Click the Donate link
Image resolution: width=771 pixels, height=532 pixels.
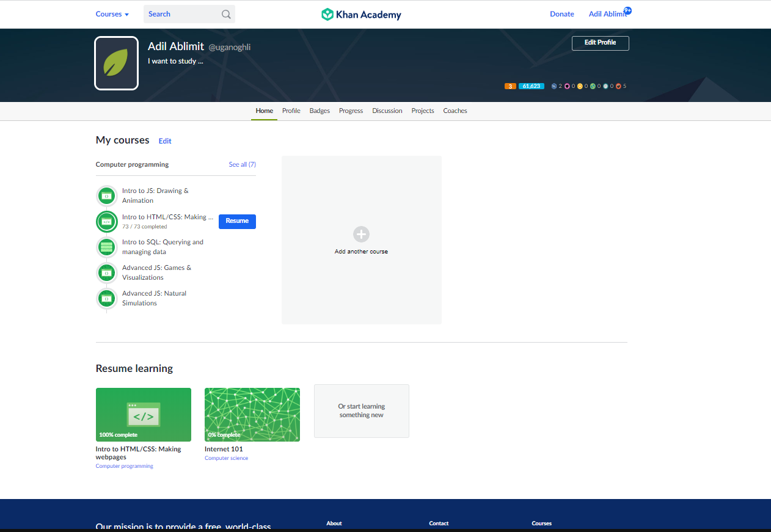(562, 14)
